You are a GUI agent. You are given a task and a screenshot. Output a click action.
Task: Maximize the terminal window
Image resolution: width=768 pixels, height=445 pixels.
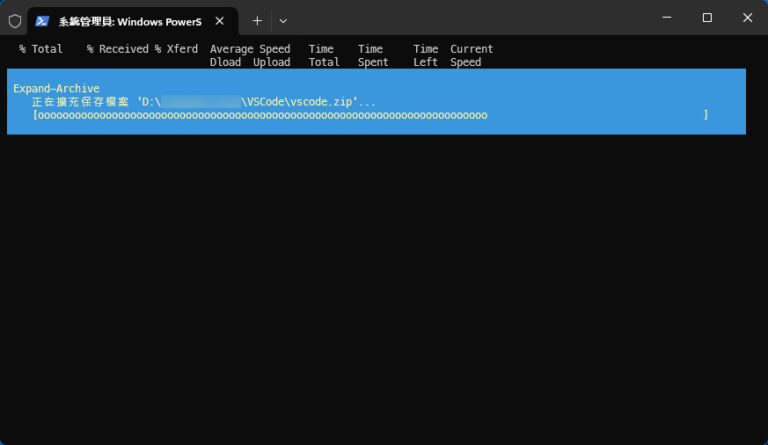pos(707,18)
